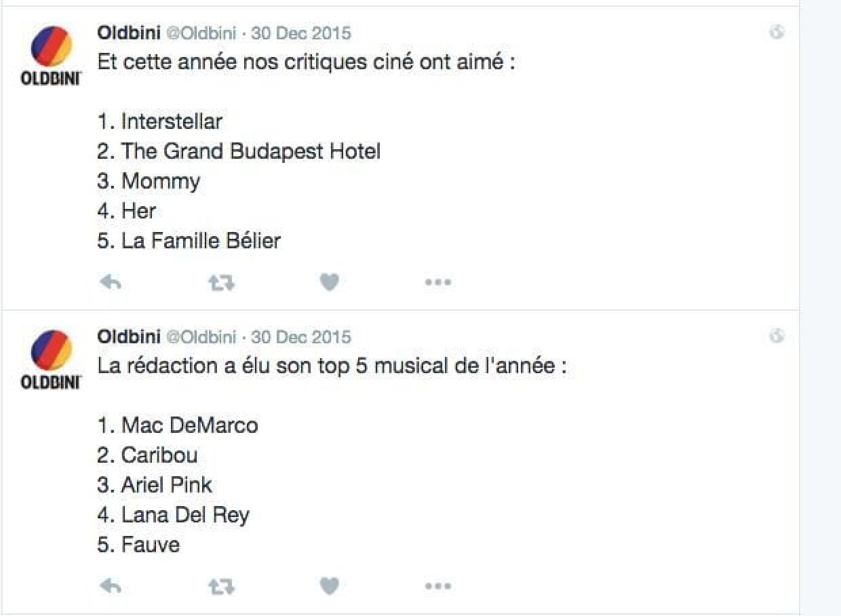
Task: Reply to the top 5 musical tweet
Action: click(x=110, y=586)
